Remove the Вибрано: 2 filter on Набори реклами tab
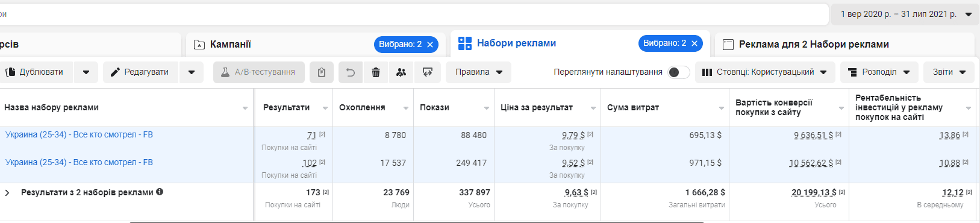980x223 pixels. click(x=694, y=43)
